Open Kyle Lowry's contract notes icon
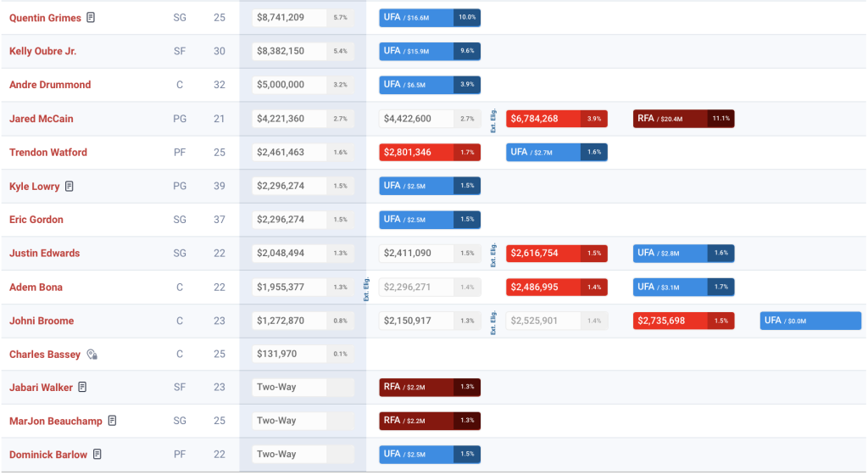The height and width of the screenshot is (475, 868). point(70,186)
